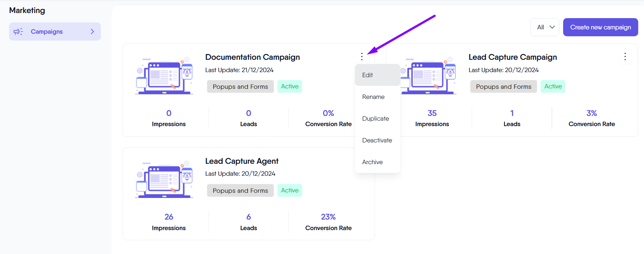Click Active badge on Documentation Campaign

(289, 87)
